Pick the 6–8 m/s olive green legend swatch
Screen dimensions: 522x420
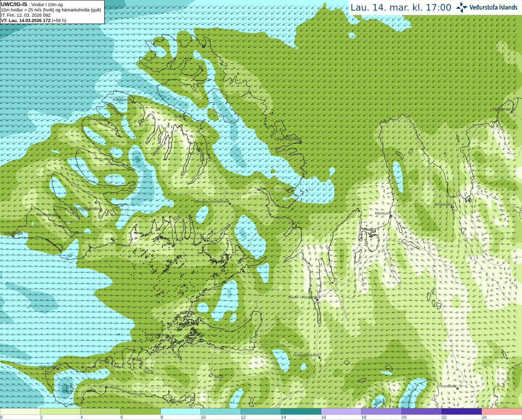point(141,411)
